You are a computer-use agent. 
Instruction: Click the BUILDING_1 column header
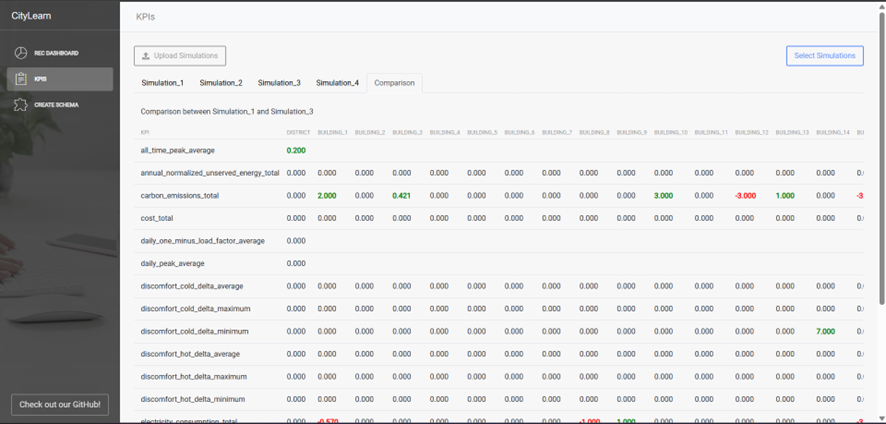coord(332,132)
